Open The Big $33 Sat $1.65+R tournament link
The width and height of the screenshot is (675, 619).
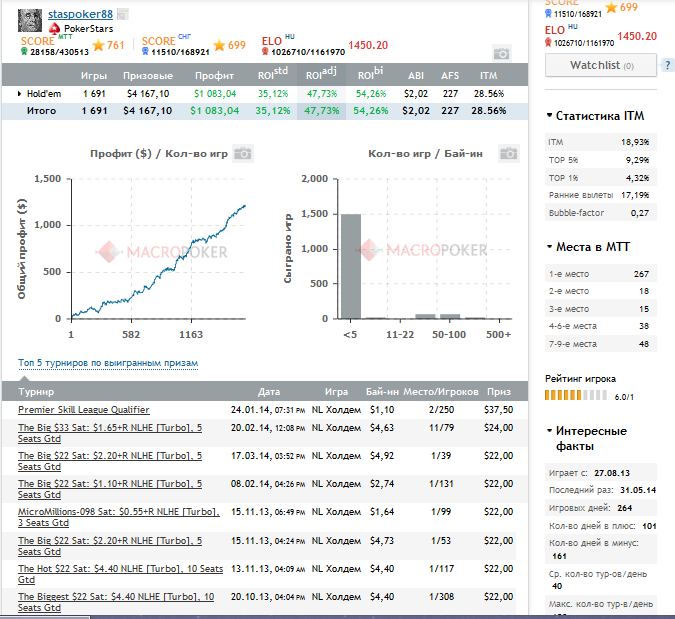tap(110, 433)
